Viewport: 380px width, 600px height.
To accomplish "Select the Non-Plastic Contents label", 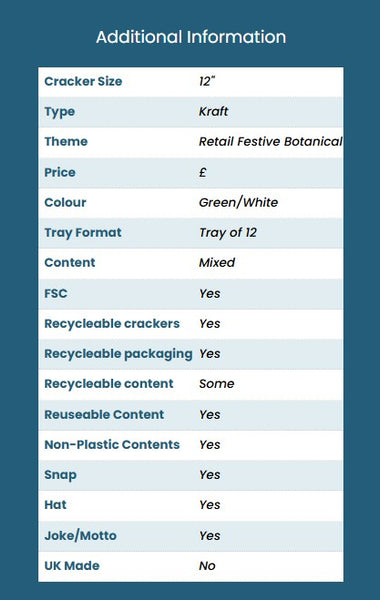I will coord(112,445).
